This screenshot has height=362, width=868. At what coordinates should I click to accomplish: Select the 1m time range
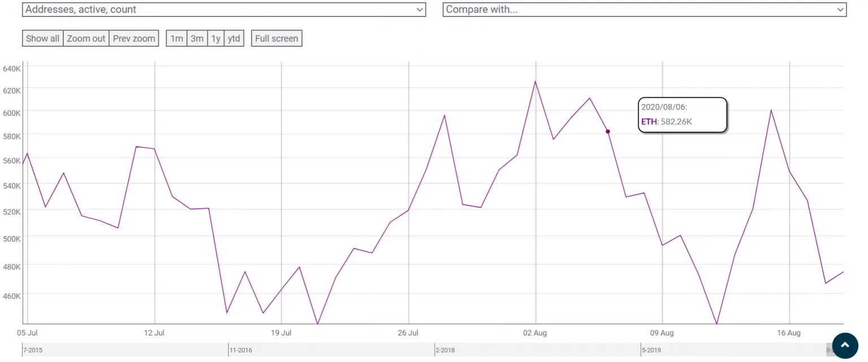177,38
